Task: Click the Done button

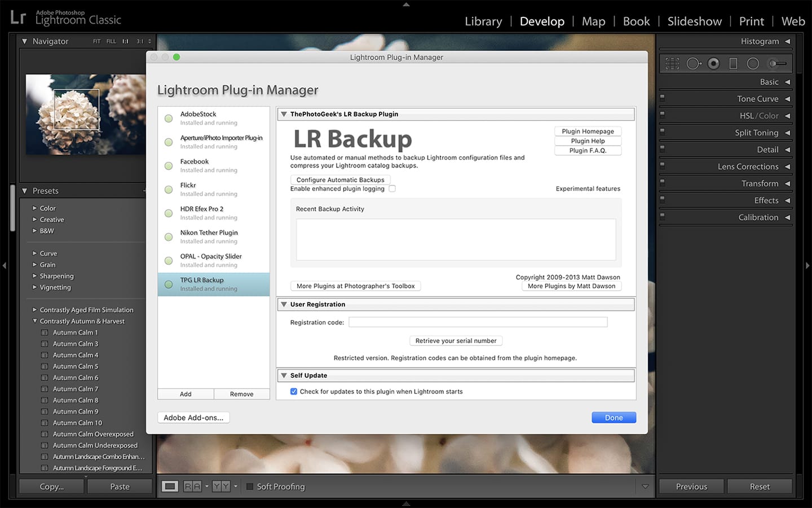Action: point(614,418)
